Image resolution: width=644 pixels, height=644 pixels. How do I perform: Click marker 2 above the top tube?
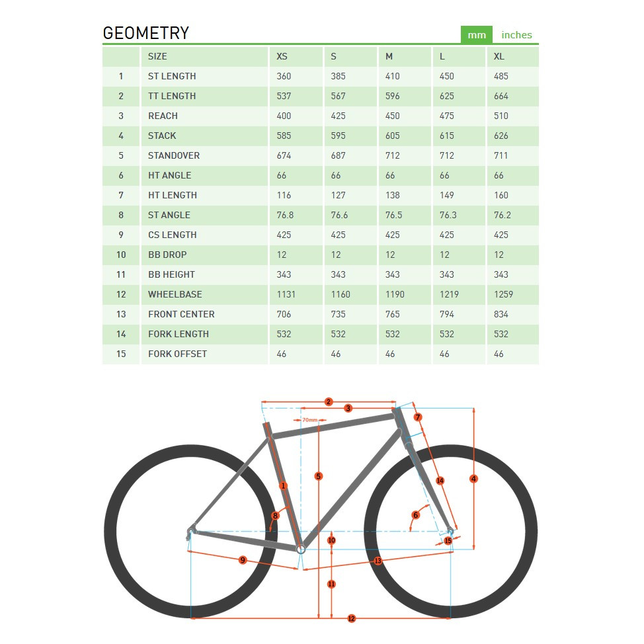click(x=329, y=401)
